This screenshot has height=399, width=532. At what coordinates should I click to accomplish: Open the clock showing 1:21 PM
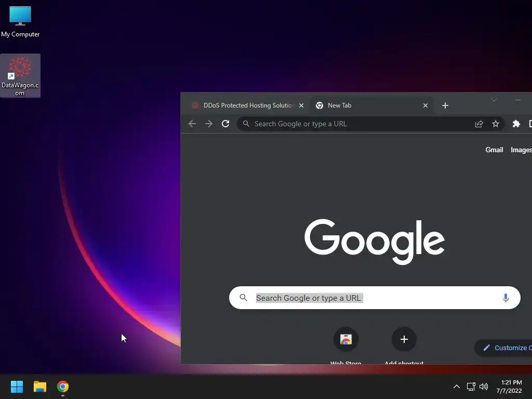coord(509,387)
